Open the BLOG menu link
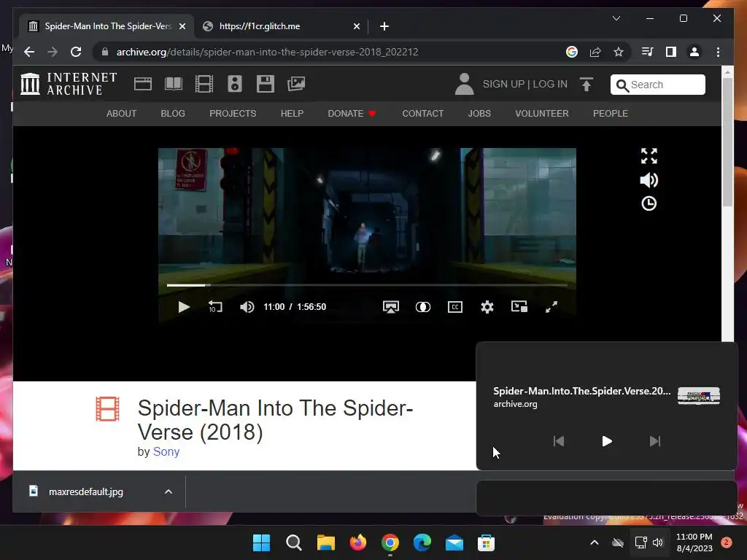 tap(173, 114)
